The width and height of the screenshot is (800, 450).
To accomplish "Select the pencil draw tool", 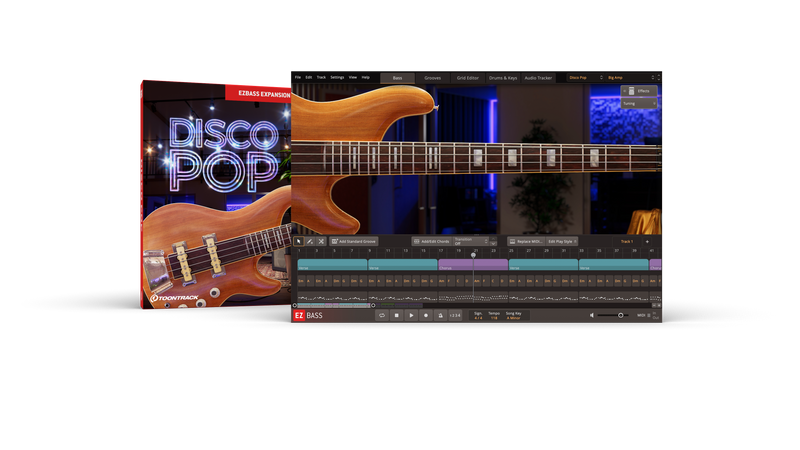I will pyautogui.click(x=310, y=241).
